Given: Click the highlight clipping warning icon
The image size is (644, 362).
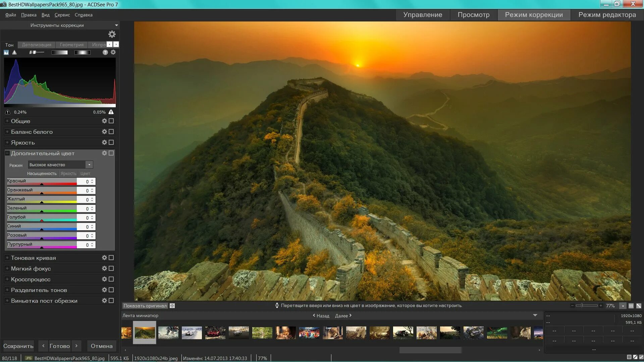Looking at the screenshot, I should [x=111, y=112].
